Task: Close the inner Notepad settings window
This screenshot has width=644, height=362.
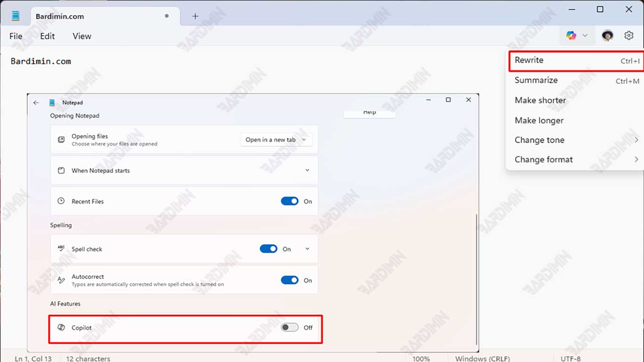Action: [468, 100]
